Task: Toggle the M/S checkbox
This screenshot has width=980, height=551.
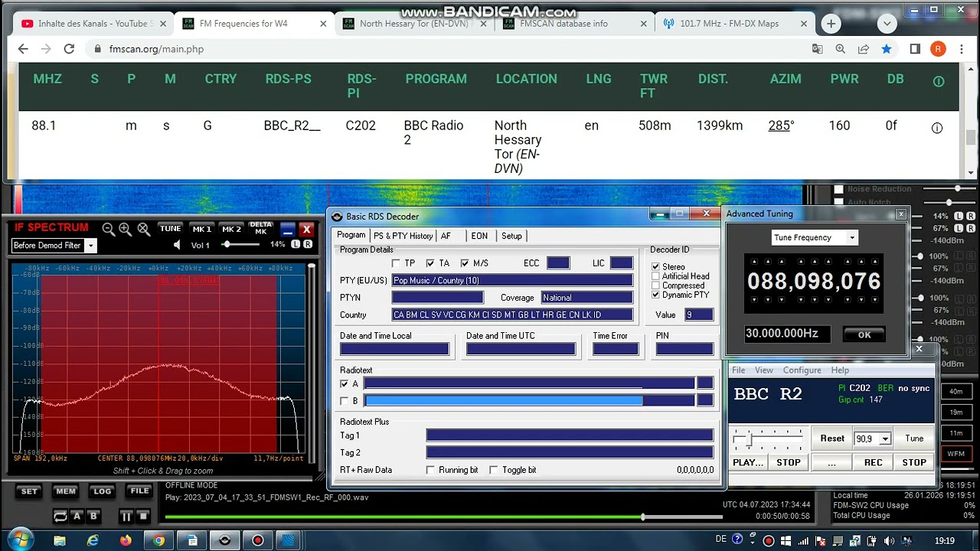Action: coord(465,263)
